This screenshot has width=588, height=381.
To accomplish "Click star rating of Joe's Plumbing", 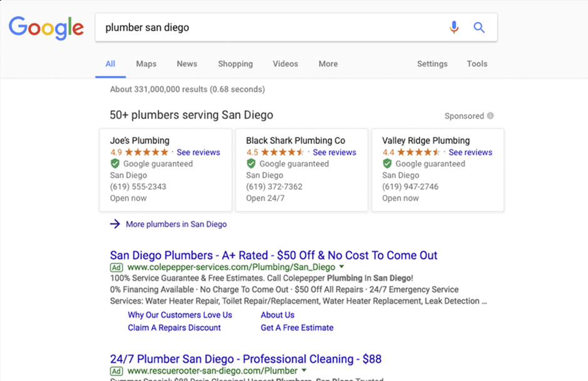I will [146, 152].
